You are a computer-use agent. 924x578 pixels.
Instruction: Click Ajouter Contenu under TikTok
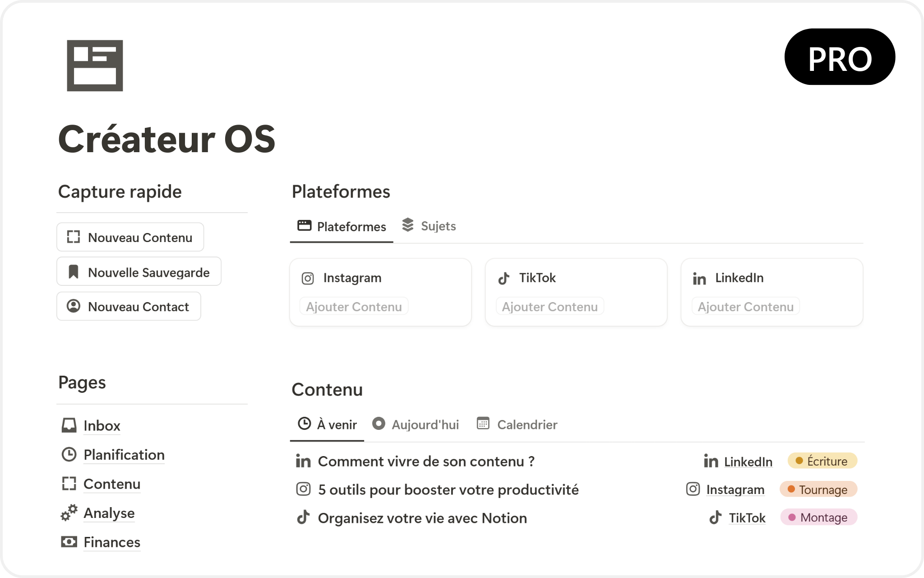[550, 307]
